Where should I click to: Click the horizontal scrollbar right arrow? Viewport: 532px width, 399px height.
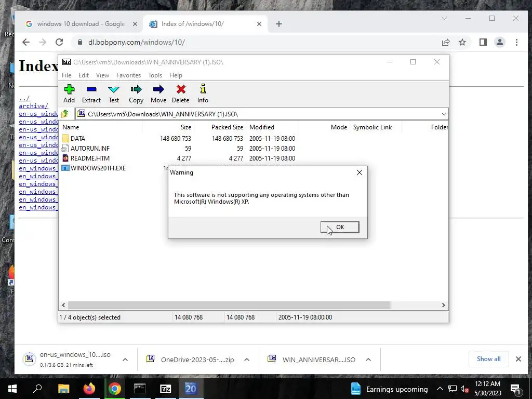click(x=444, y=305)
